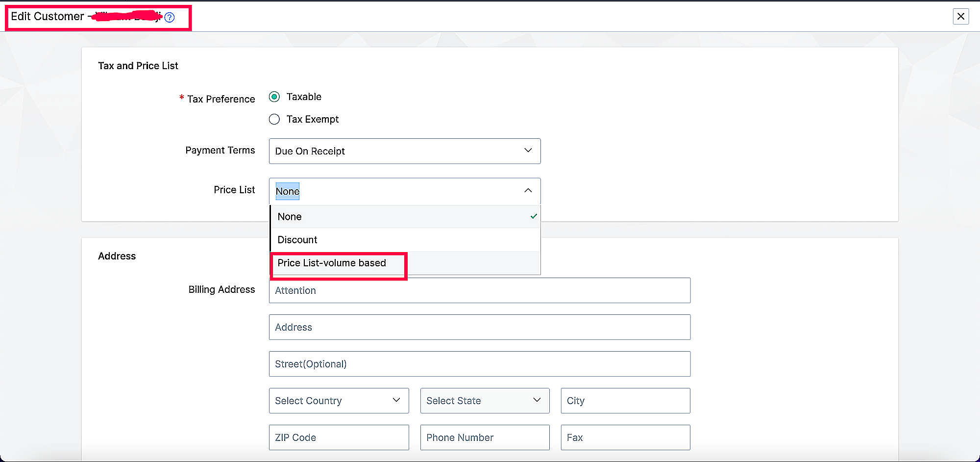Choose Discount from the Price List options
The width and height of the screenshot is (980, 462).
(297, 240)
